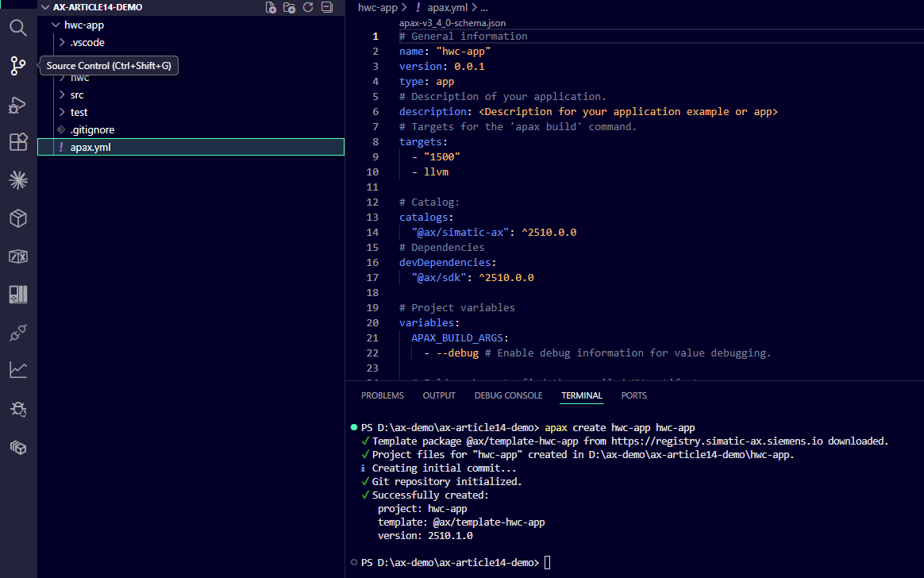Open Source Control view icon

(x=18, y=65)
